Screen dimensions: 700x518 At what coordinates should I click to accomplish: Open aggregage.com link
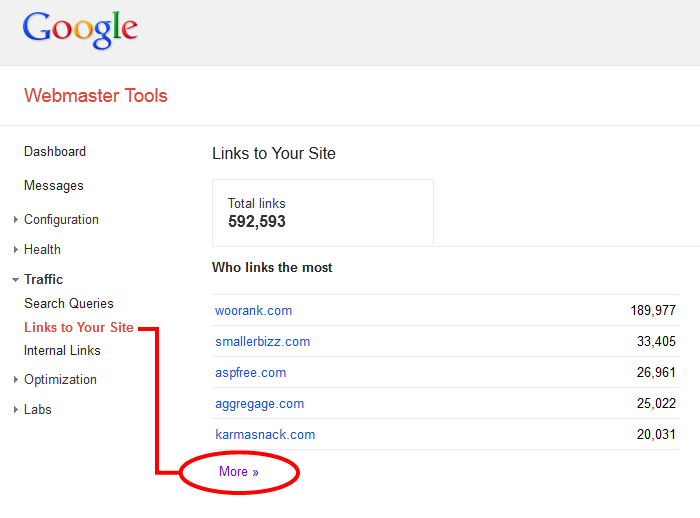pyautogui.click(x=259, y=403)
